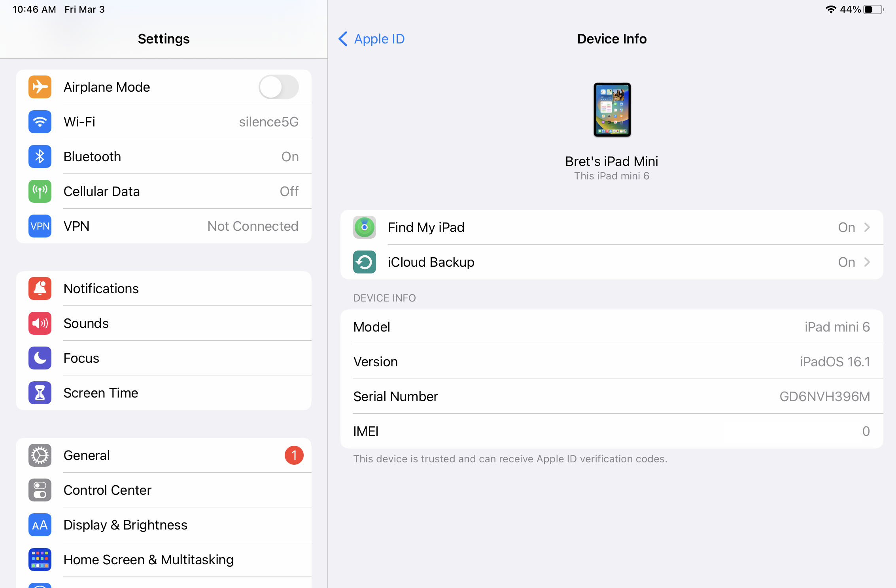The image size is (896, 588).
Task: Tap the Find My iPad label
Action: (x=426, y=227)
